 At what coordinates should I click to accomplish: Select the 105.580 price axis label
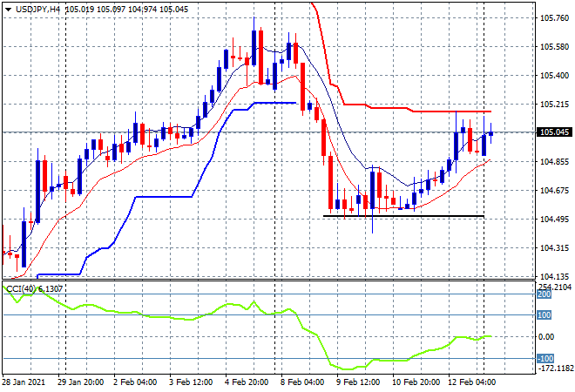pos(554,46)
